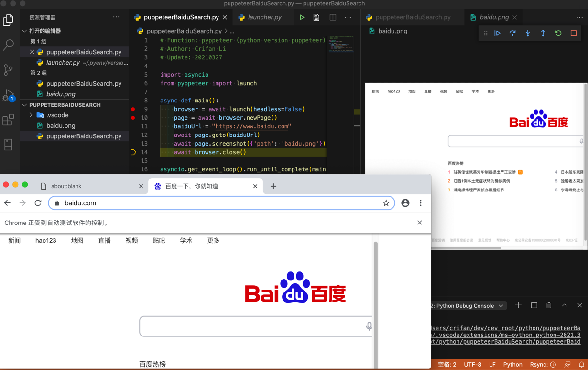Open baidu.png in the project tree
This screenshot has height=370, width=588.
[x=61, y=126]
